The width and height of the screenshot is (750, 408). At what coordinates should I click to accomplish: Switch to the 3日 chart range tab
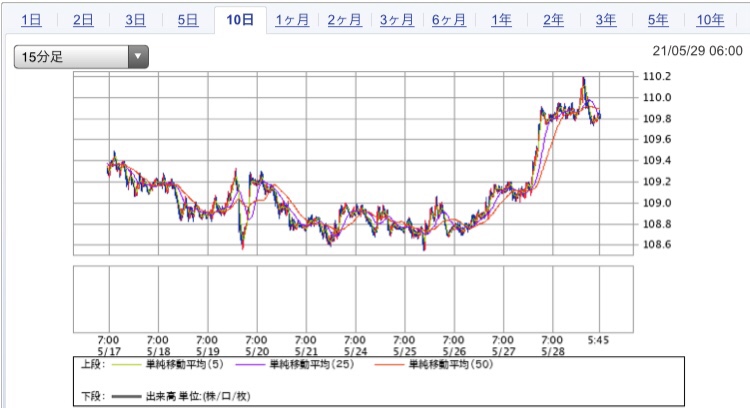(135, 20)
